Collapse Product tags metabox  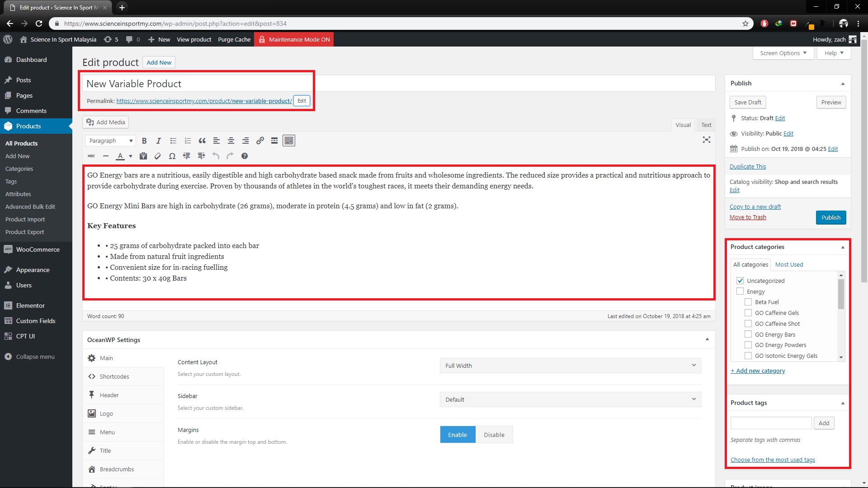coord(843,403)
